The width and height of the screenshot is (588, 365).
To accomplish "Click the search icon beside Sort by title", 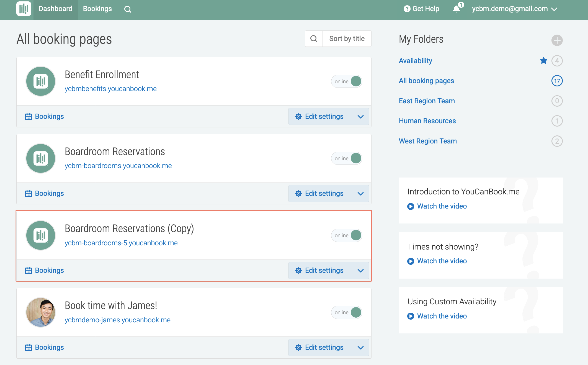I will [x=314, y=39].
